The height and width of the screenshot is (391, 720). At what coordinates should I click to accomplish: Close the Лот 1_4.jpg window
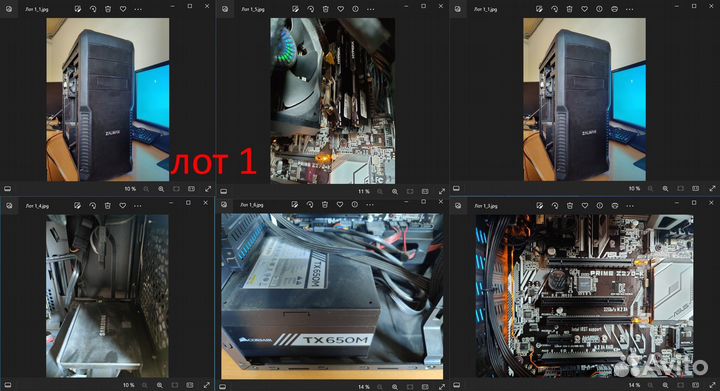pos(206,203)
